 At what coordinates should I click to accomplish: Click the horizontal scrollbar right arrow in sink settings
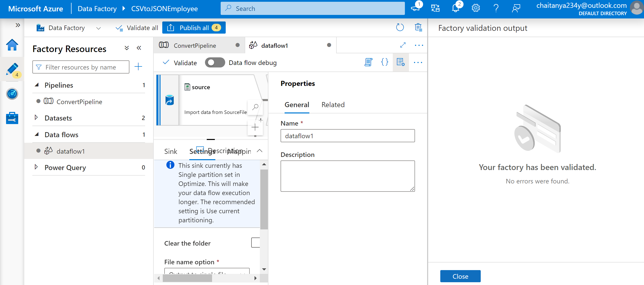(255, 278)
